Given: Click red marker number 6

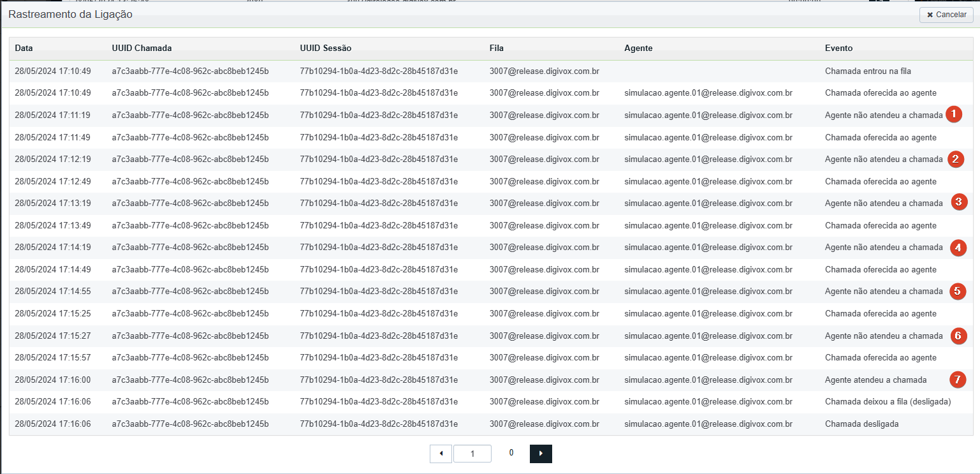Looking at the screenshot, I should [x=958, y=336].
